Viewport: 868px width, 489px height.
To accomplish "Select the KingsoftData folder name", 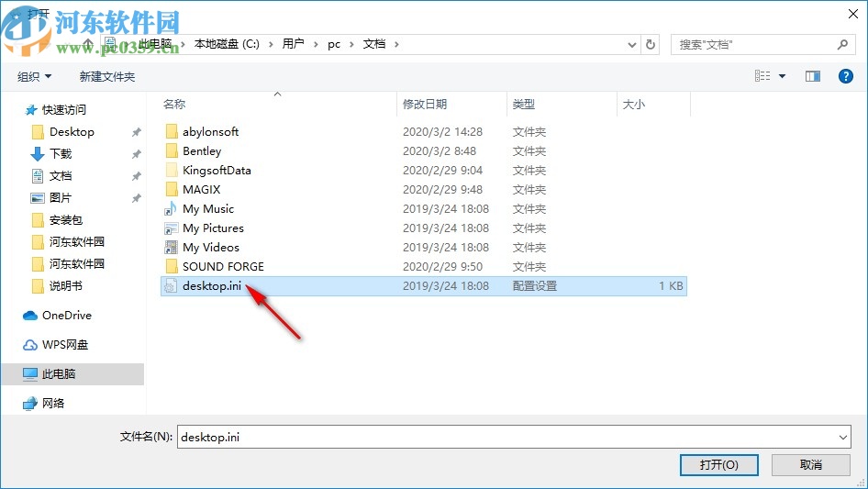I will pyautogui.click(x=217, y=170).
